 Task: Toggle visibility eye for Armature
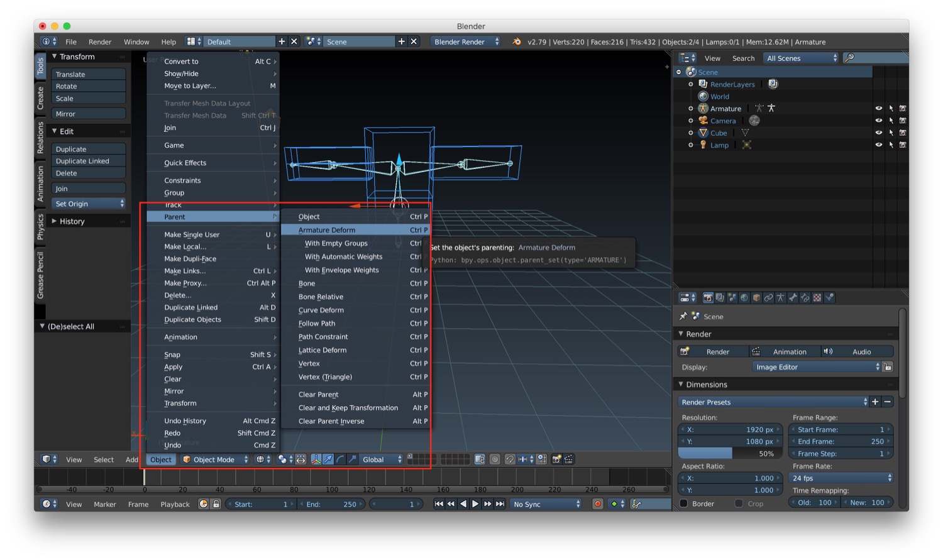point(878,108)
